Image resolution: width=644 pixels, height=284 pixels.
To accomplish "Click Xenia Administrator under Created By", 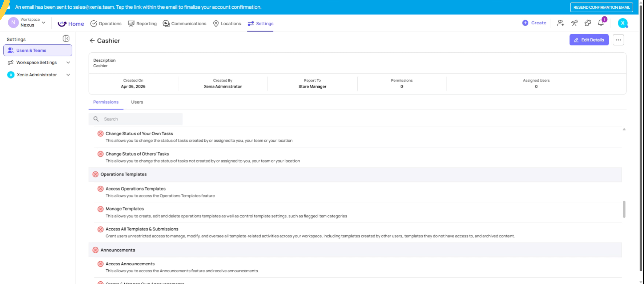I will click(223, 87).
